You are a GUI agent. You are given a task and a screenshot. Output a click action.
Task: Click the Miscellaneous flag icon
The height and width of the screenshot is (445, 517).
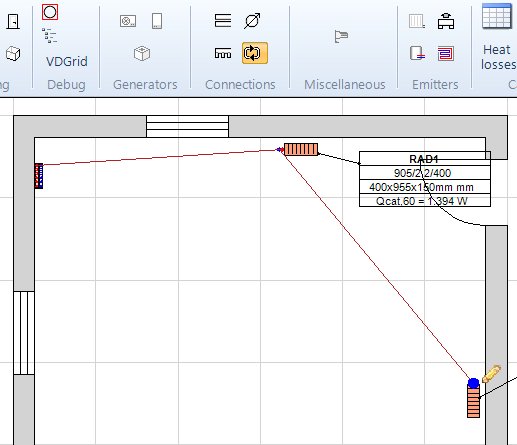click(341, 36)
